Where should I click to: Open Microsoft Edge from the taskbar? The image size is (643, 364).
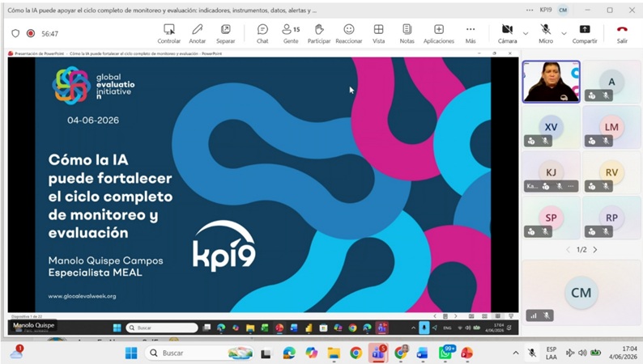pos(289,353)
